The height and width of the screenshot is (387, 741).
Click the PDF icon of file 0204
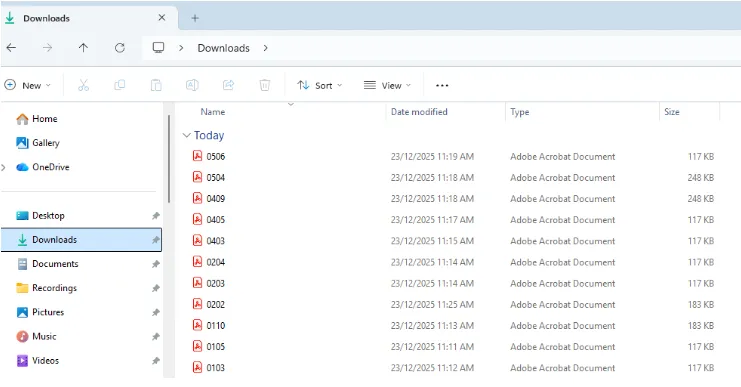198,262
